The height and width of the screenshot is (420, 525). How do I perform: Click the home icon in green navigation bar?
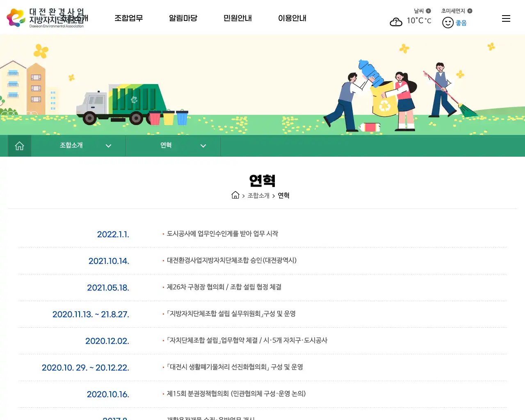pyautogui.click(x=19, y=146)
